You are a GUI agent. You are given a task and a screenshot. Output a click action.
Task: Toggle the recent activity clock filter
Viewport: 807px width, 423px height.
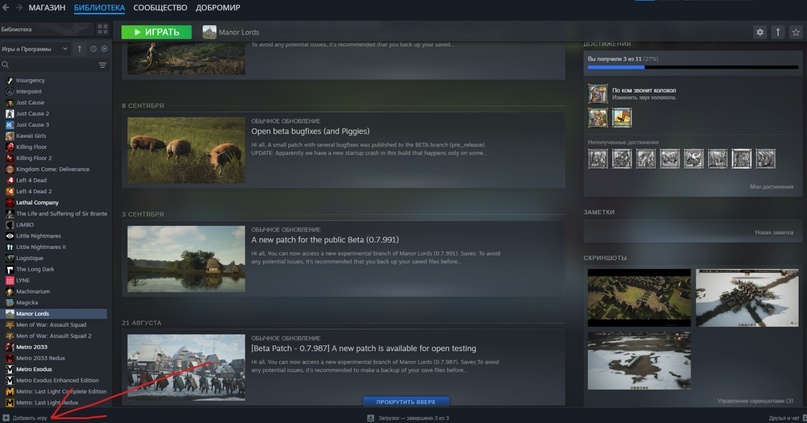point(93,49)
